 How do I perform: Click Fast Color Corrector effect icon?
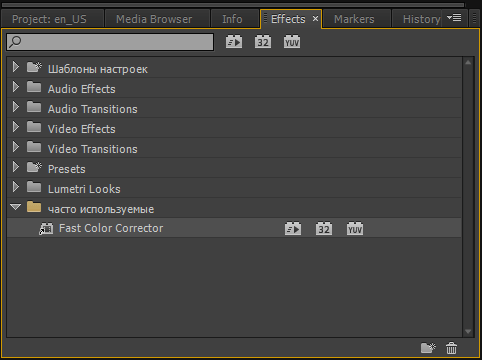coord(46,229)
